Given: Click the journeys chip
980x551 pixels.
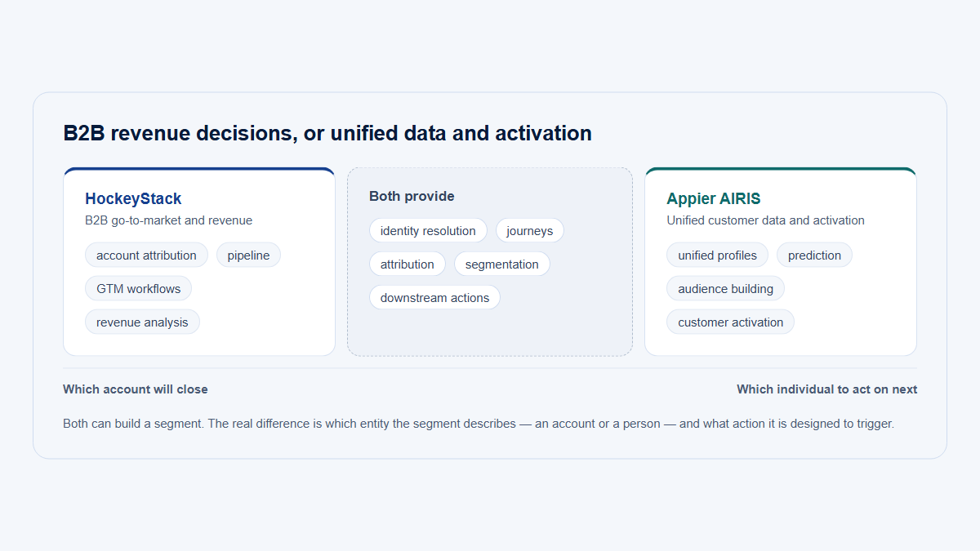Looking at the screenshot, I should click(x=530, y=231).
